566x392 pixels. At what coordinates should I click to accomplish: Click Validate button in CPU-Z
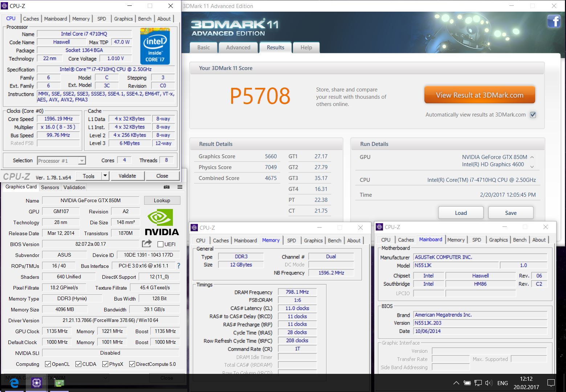[x=127, y=176]
